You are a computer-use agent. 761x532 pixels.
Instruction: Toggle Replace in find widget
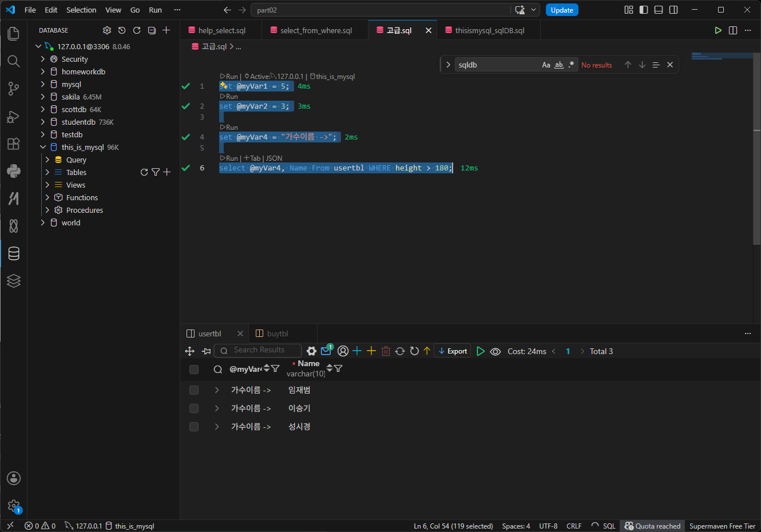click(x=448, y=65)
